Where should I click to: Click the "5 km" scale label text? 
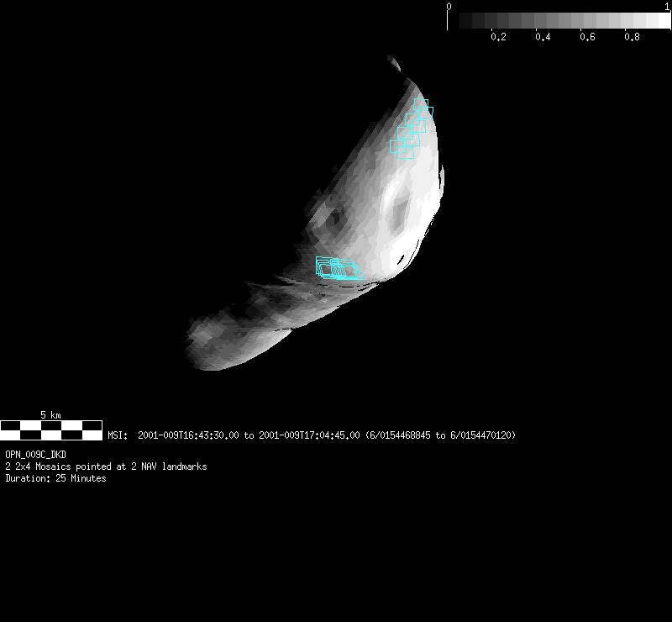click(x=50, y=415)
